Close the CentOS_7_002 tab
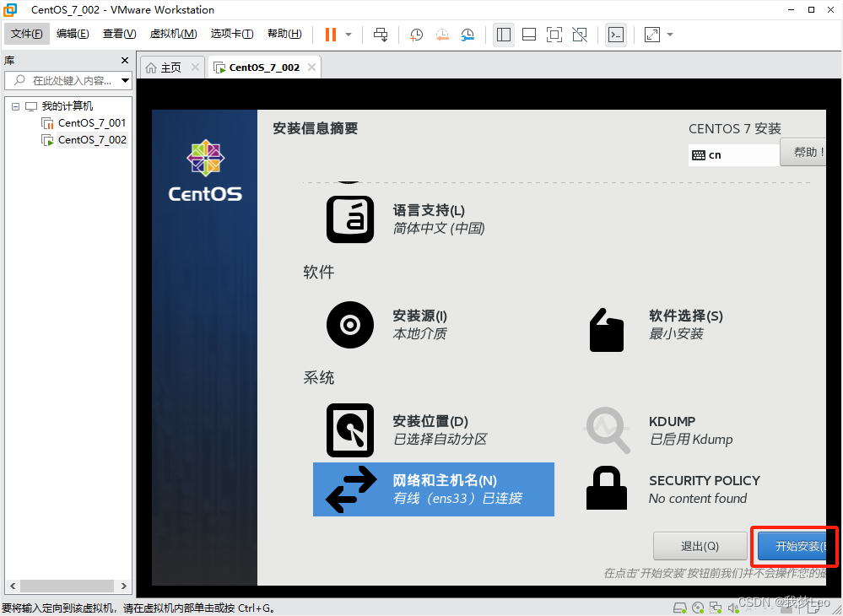The width and height of the screenshot is (843, 616). click(311, 68)
